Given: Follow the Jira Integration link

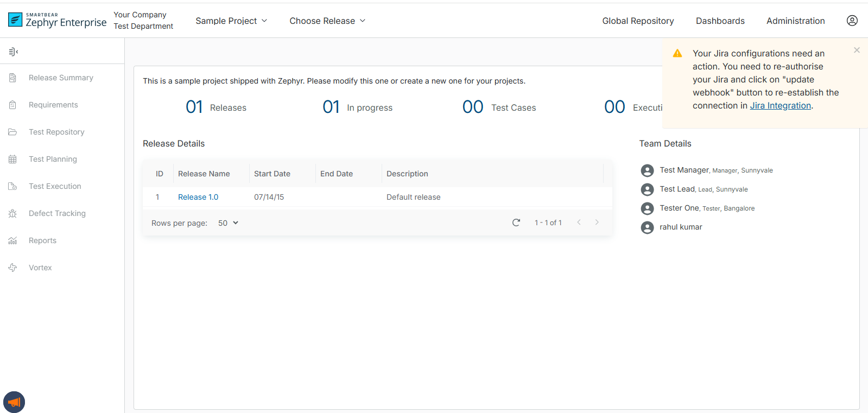Looking at the screenshot, I should (780, 106).
